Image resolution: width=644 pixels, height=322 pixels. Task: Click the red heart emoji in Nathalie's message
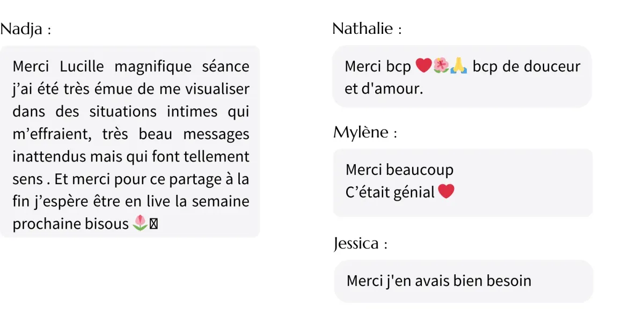tap(423, 66)
